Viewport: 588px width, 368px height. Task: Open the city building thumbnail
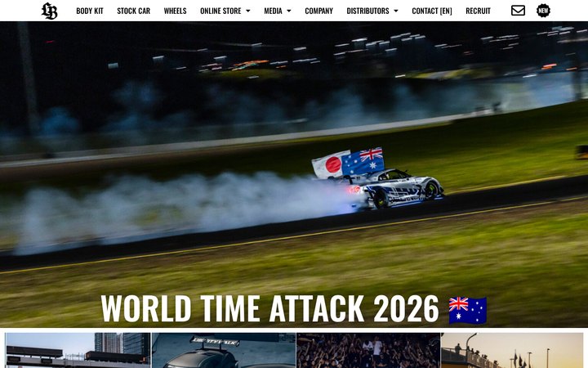(78, 350)
